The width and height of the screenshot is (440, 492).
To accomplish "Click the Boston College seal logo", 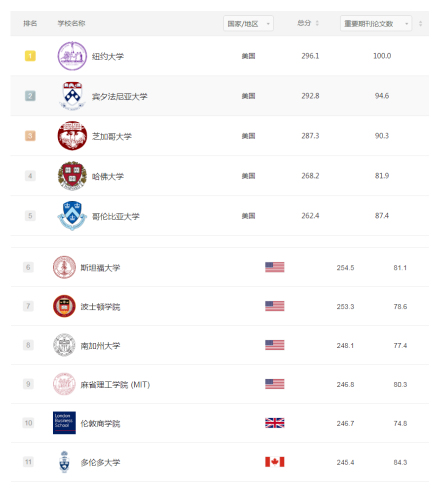I will click(x=64, y=306).
